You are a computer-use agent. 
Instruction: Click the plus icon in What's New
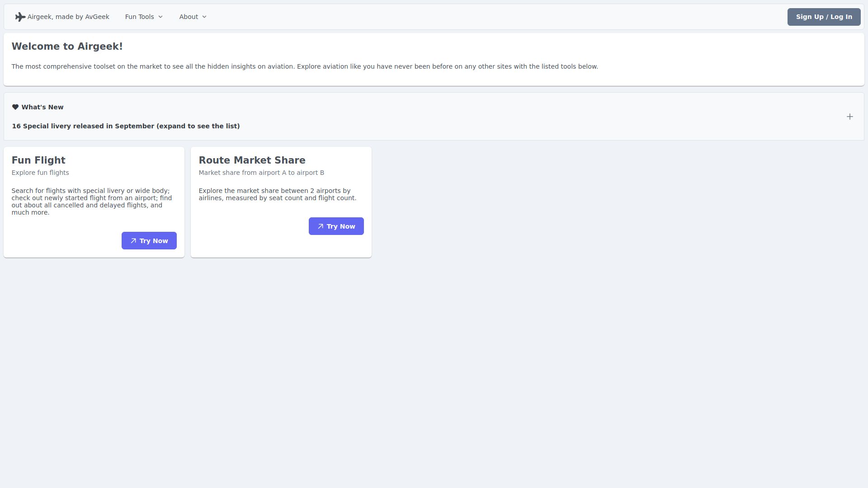point(849,117)
